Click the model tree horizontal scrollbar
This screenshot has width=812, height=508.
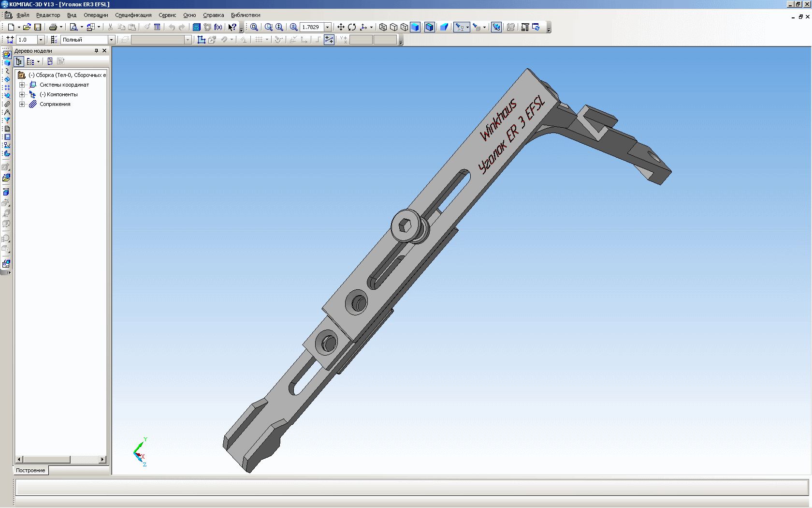[x=61, y=460]
